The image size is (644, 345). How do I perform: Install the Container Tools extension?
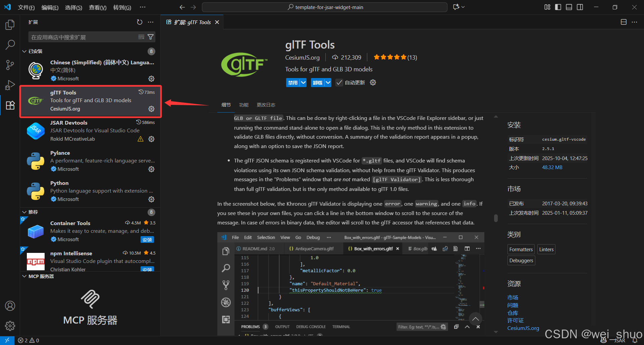pos(147,239)
